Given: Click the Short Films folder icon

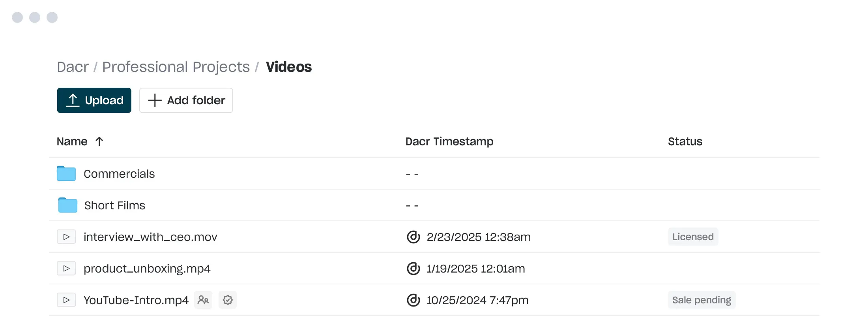Looking at the screenshot, I should coord(67,205).
